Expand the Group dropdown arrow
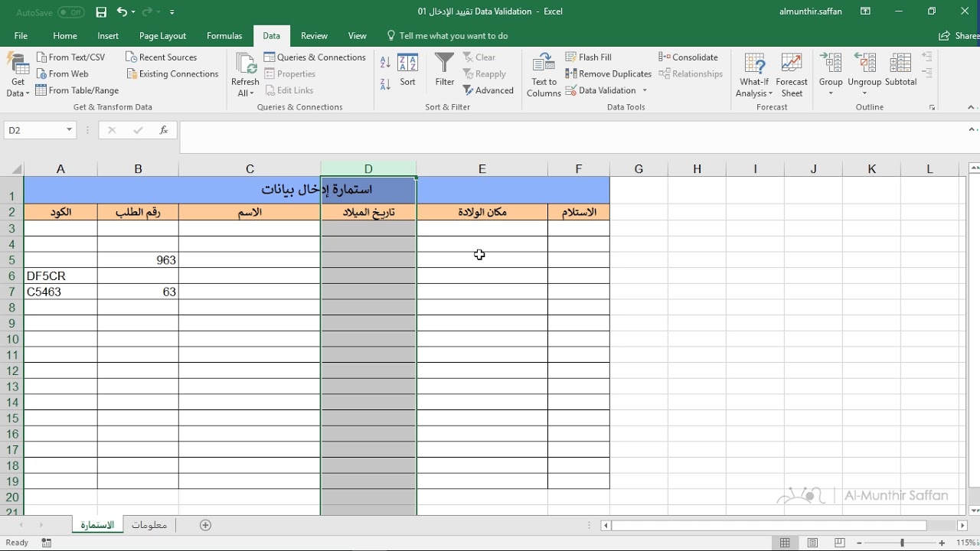 click(831, 94)
